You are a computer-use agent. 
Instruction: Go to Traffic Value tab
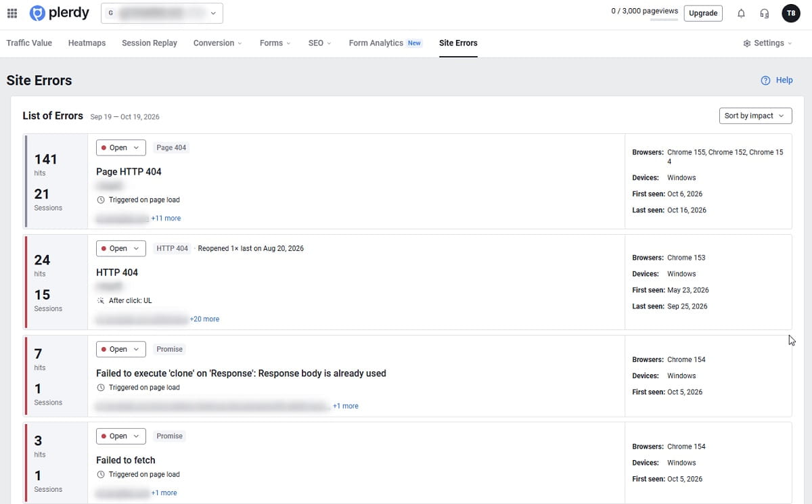(x=29, y=43)
